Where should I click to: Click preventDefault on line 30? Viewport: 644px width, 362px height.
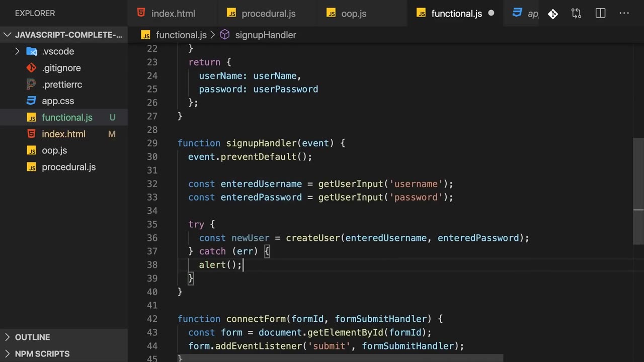tap(259, 157)
